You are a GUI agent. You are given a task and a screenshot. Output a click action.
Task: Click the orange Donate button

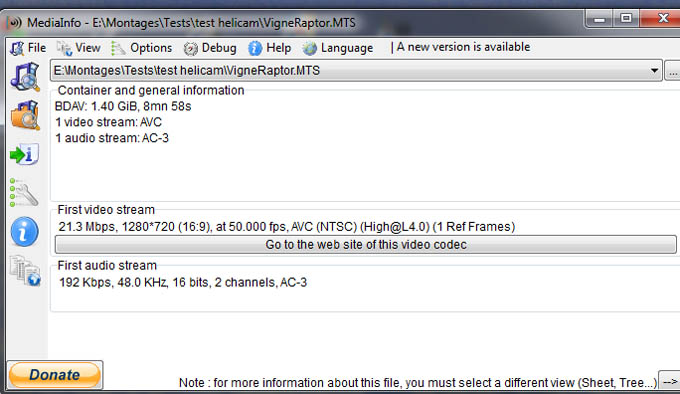[55, 374]
